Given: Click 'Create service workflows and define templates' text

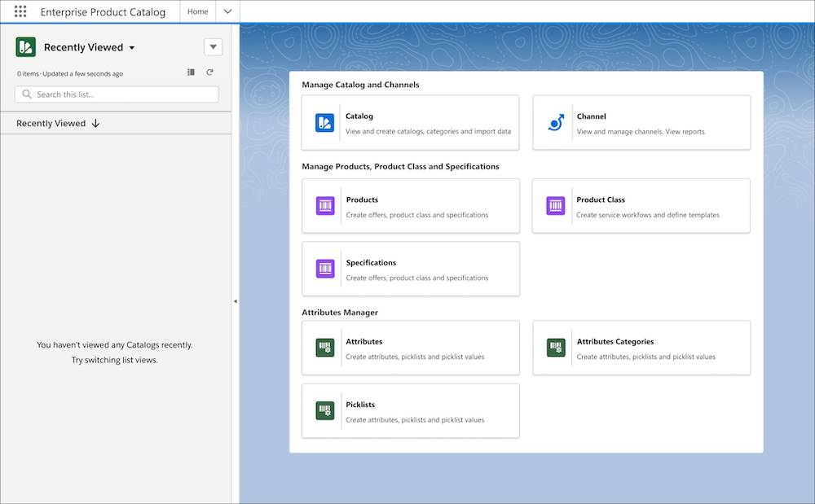Looking at the screenshot, I should [x=648, y=215].
